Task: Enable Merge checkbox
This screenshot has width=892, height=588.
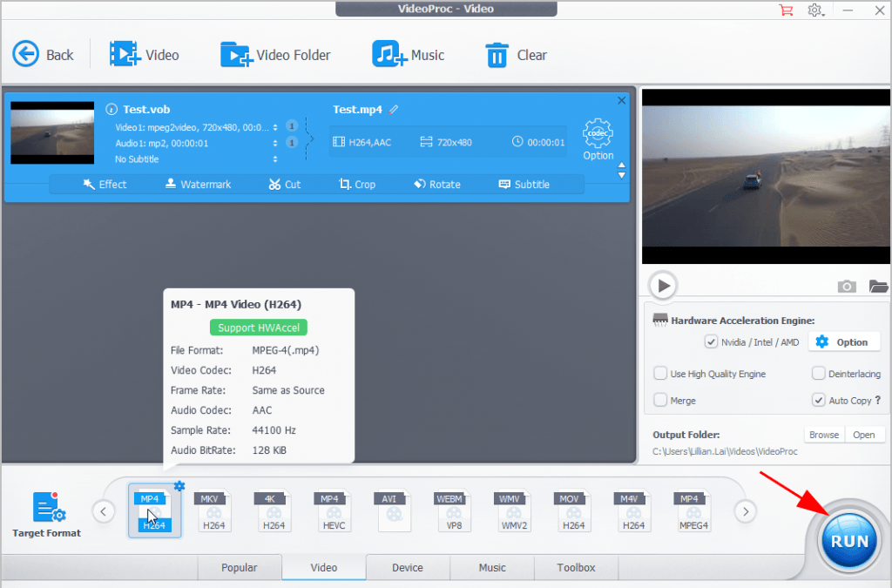Action: pyautogui.click(x=660, y=401)
